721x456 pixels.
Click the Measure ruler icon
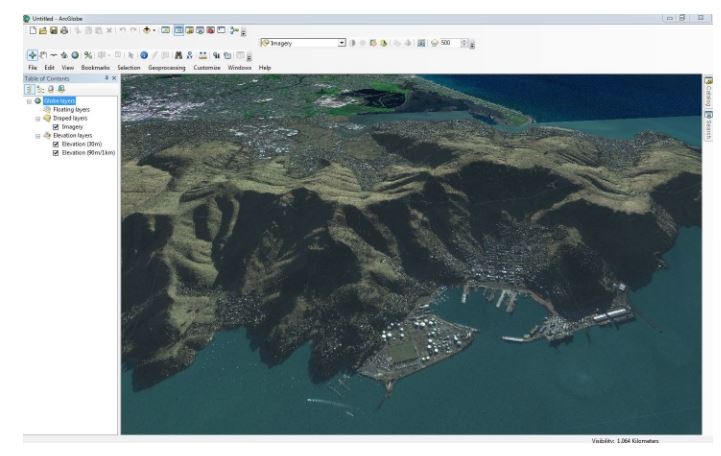(202, 55)
